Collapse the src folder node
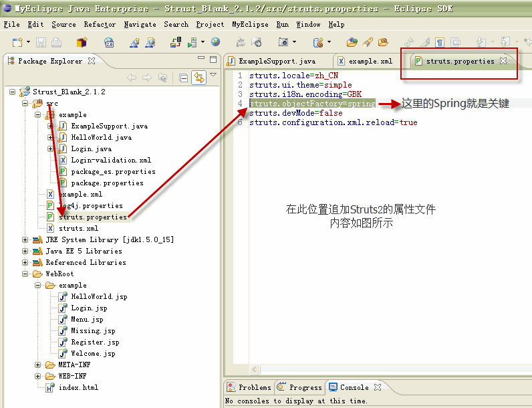 [25, 103]
